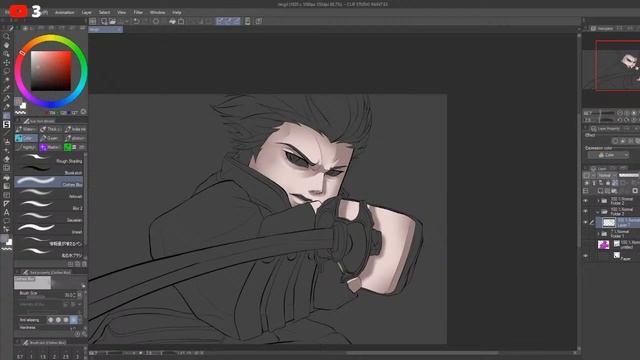Select the Balloon tool

pos(7,221)
